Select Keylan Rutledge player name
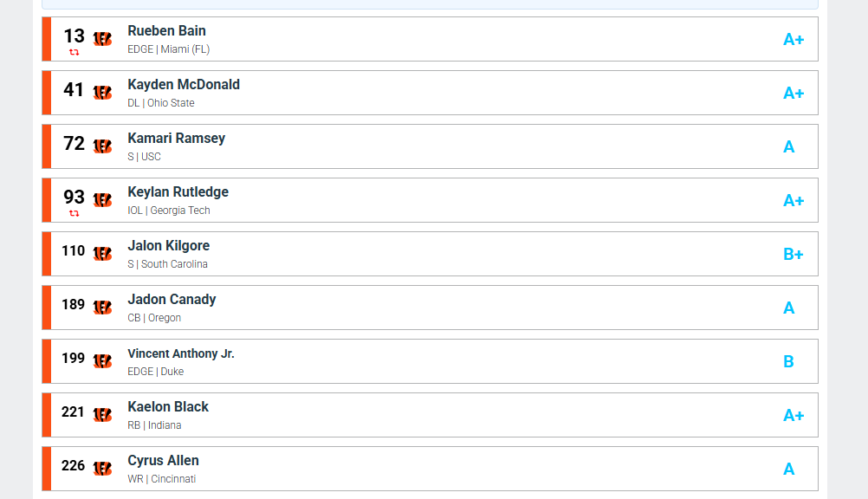Screen dimensions: 868x499 (x=178, y=192)
